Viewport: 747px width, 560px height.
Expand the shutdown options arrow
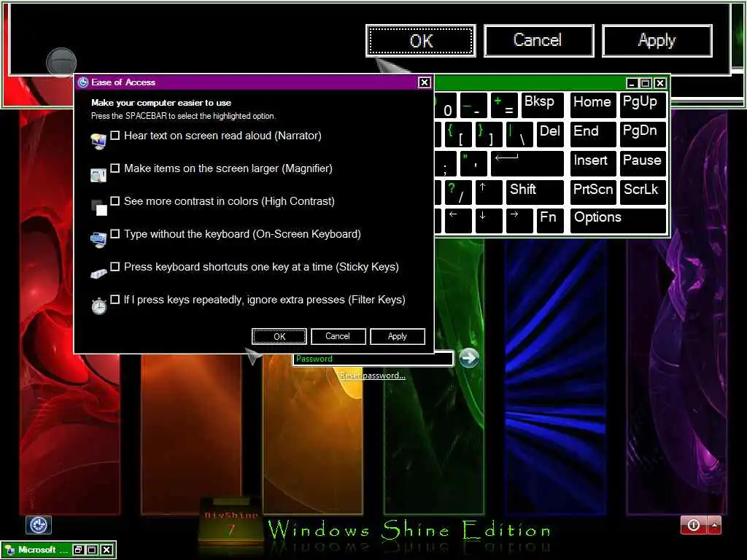714,525
